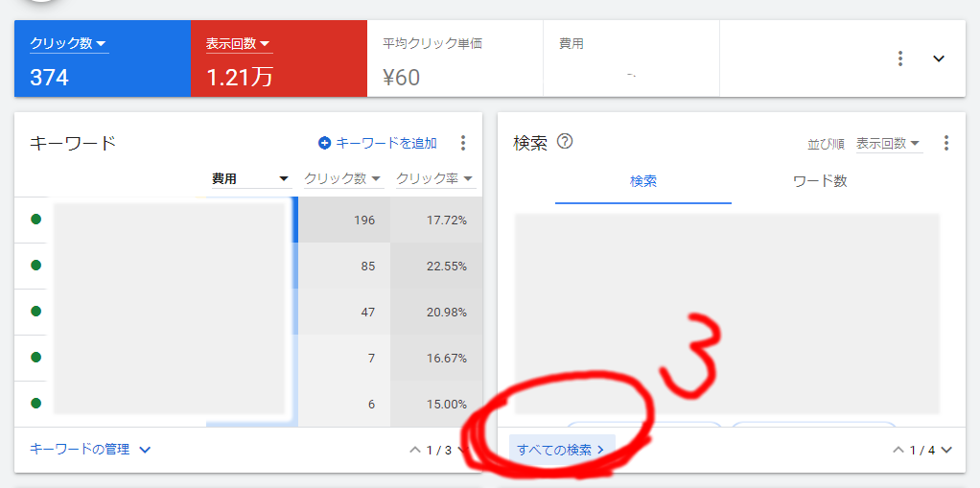Click the 22.55% click rate cell
This screenshot has width=980, height=488.
(x=436, y=267)
